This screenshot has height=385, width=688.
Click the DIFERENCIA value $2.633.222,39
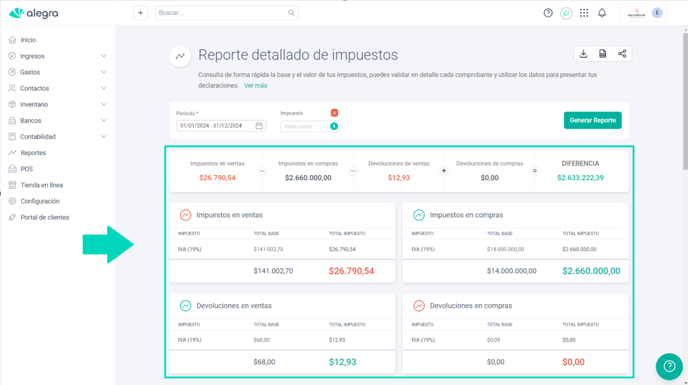click(x=580, y=178)
